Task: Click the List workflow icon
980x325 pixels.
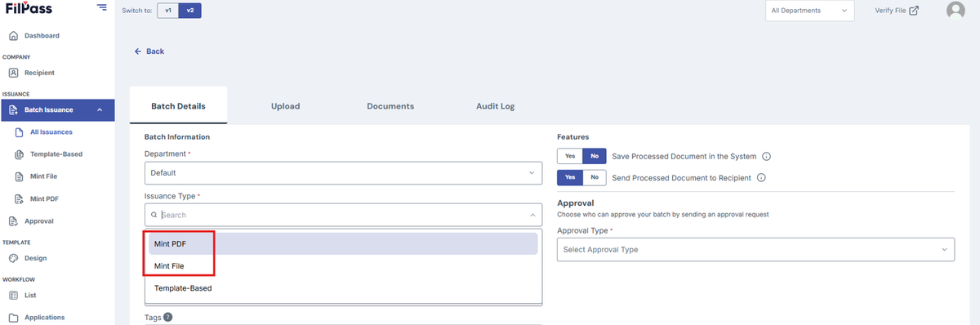Action: 13,296
